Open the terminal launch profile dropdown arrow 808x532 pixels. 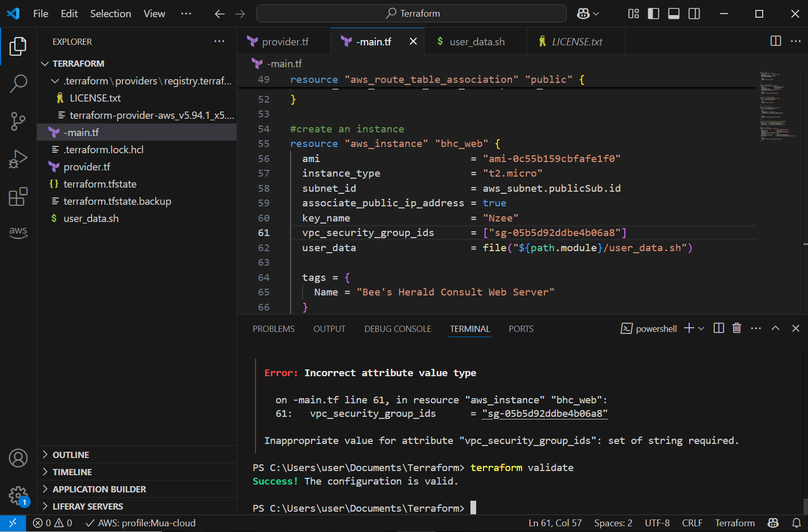coord(701,328)
